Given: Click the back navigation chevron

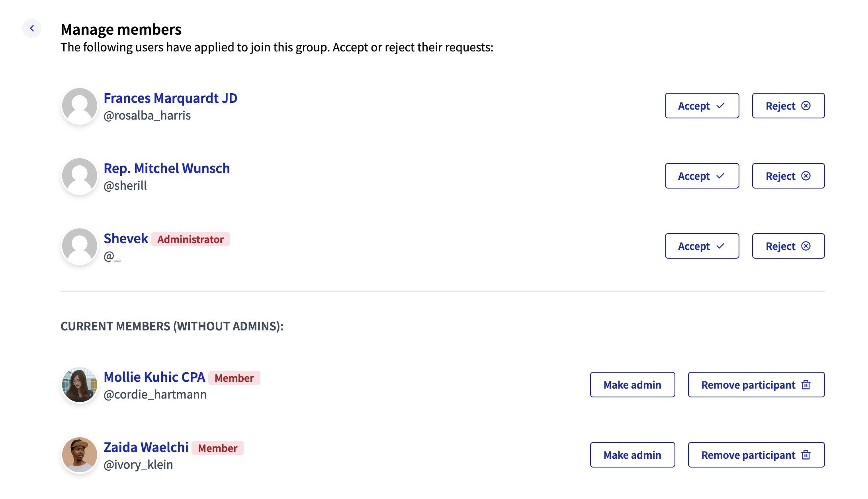Looking at the screenshot, I should tap(32, 28).
